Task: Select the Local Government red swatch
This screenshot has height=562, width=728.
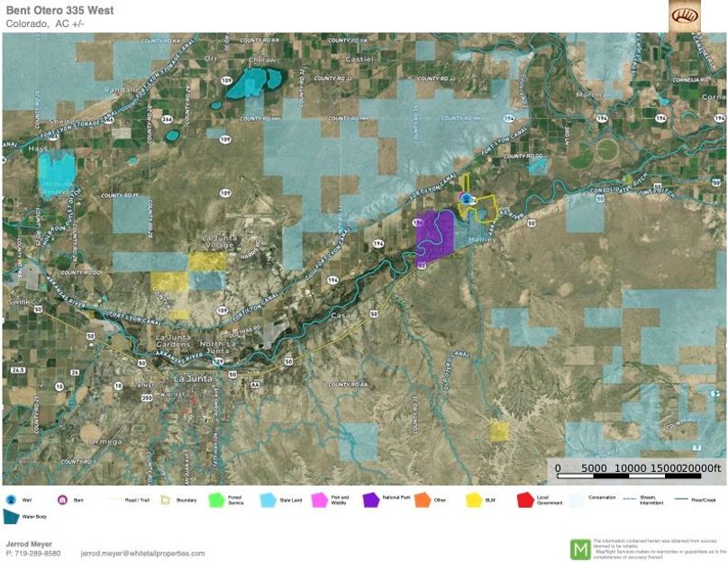Action: click(523, 499)
